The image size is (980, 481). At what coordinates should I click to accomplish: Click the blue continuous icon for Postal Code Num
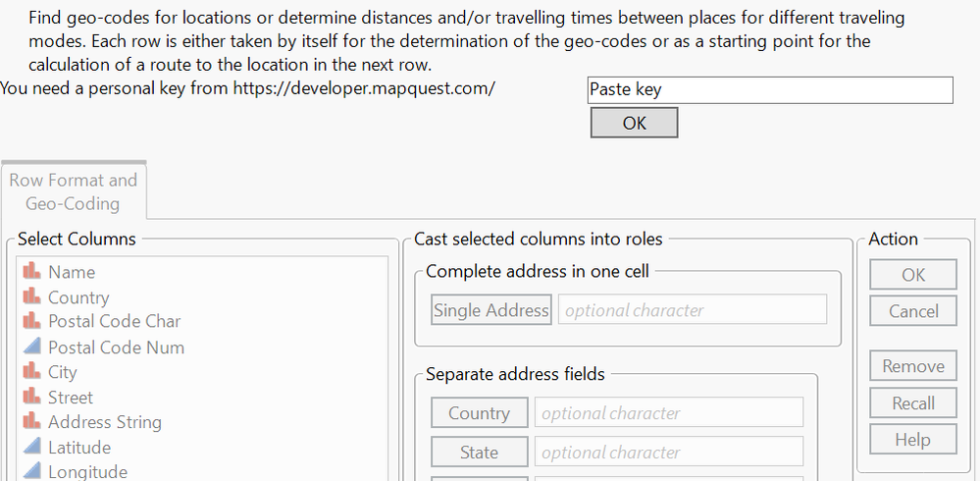(31, 347)
